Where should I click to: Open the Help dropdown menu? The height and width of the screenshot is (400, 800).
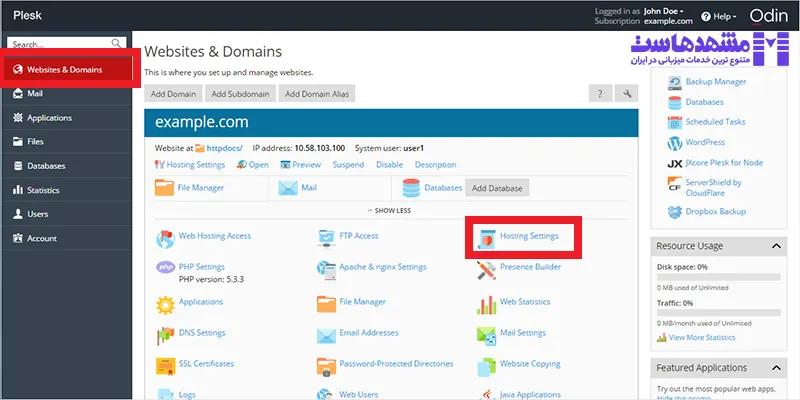[718, 16]
